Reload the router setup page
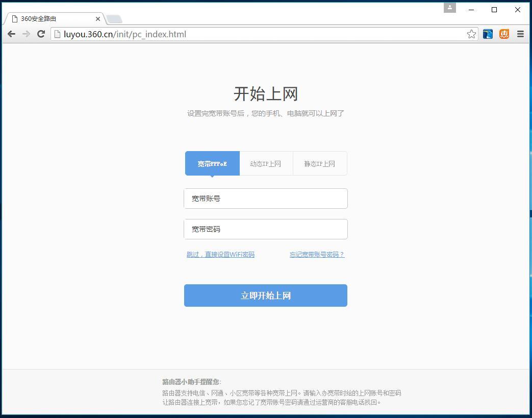Viewport: 532px width, 418px height. [x=41, y=34]
